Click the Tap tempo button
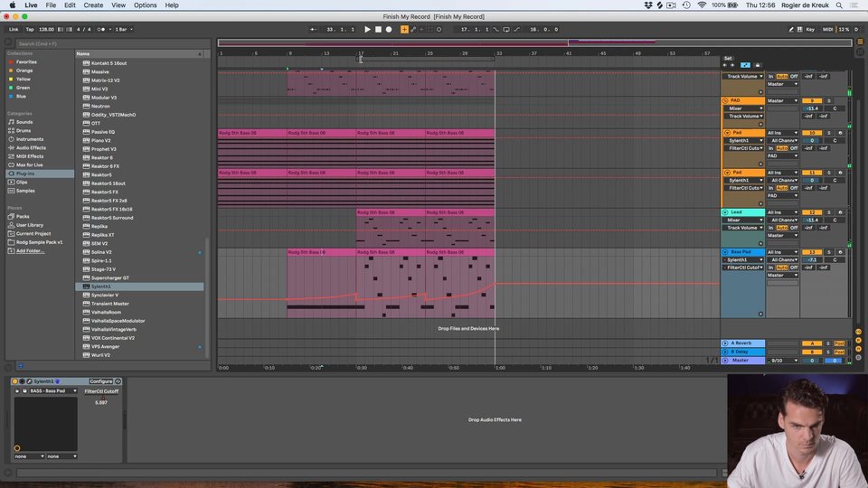The width and height of the screenshot is (868, 488). click(30, 29)
